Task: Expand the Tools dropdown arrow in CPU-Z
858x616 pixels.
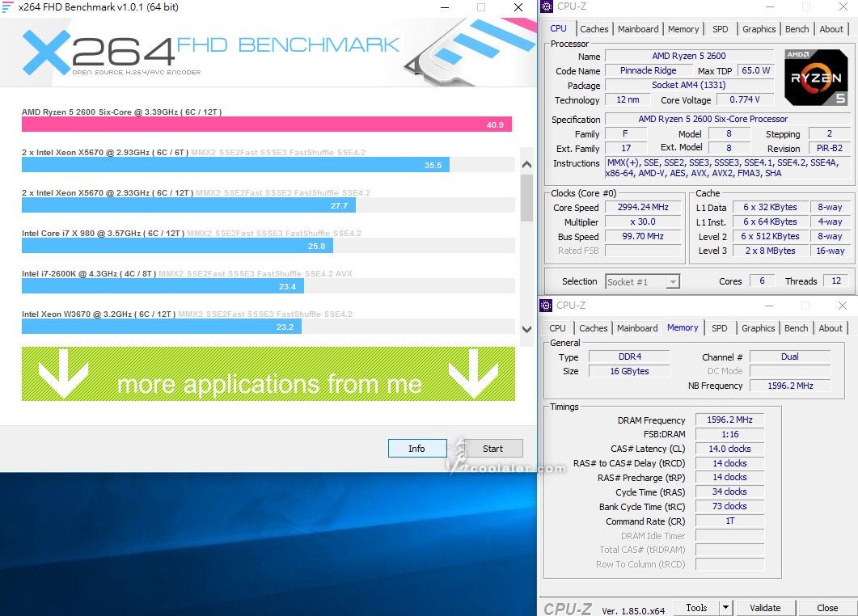Action: tap(725, 608)
